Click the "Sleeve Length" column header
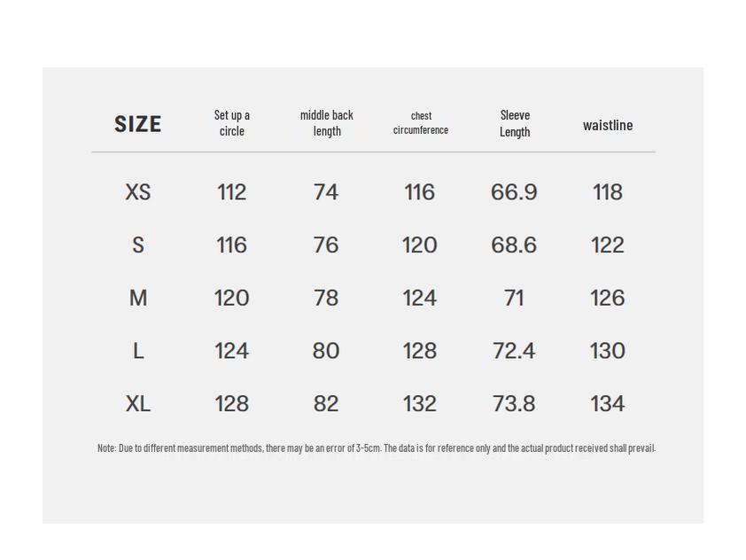This screenshot has width=746, height=560. [515, 123]
